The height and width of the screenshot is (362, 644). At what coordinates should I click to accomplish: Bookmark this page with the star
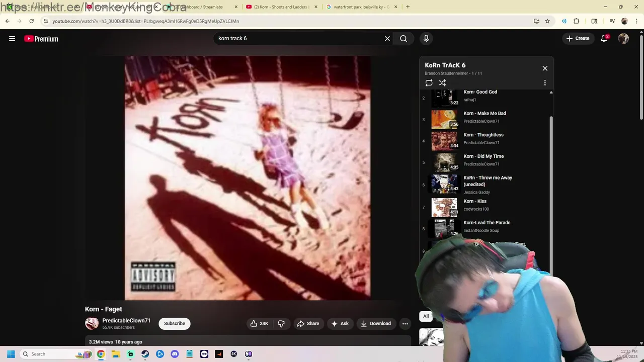tap(547, 21)
